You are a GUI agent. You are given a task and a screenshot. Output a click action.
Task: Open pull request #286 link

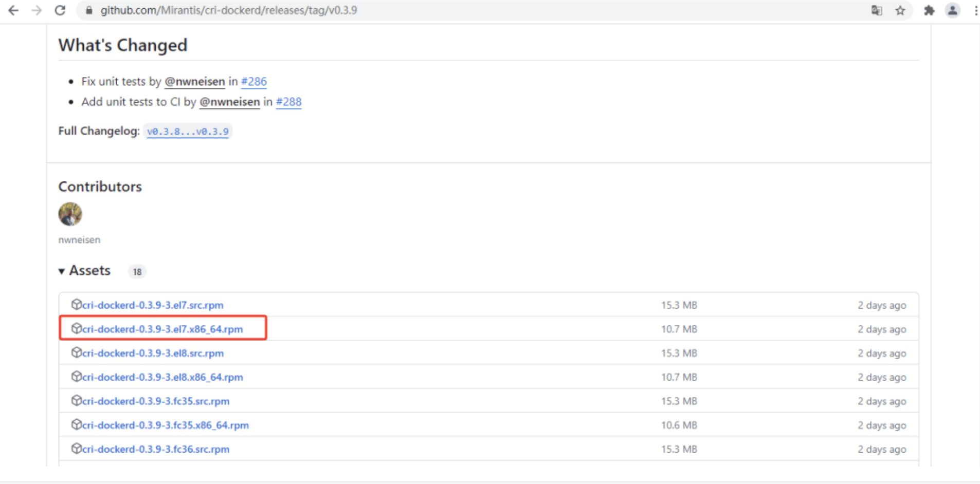pyautogui.click(x=253, y=81)
